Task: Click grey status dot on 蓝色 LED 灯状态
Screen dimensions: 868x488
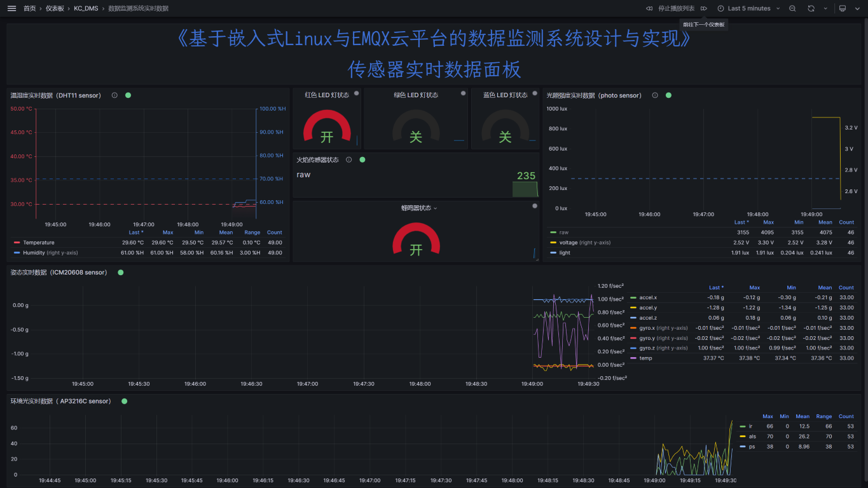Action: [x=535, y=93]
